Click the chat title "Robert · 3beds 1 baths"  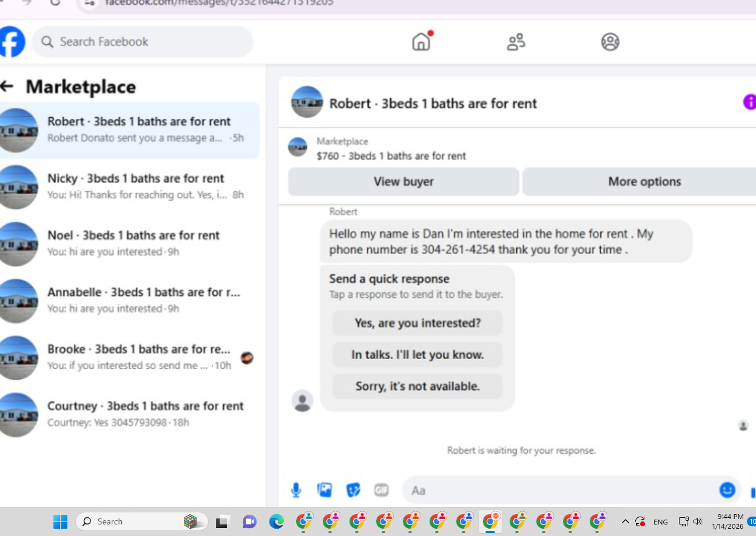coord(433,103)
